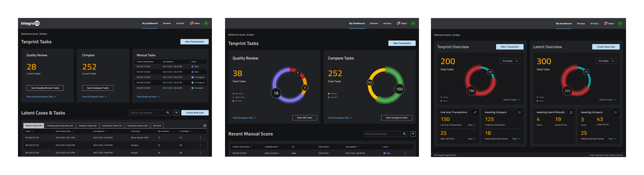Click the IntegraID logo in left dashboard
This screenshot has height=175, width=644.
point(30,23)
